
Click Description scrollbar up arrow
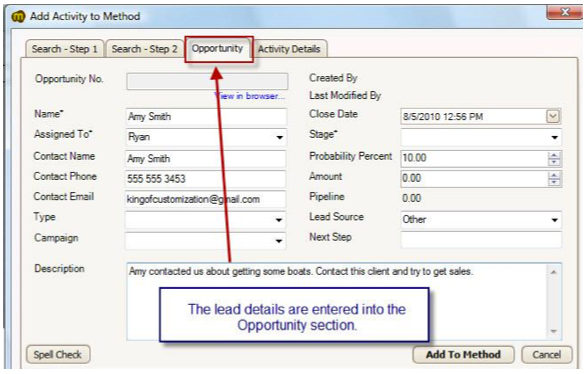pos(554,272)
